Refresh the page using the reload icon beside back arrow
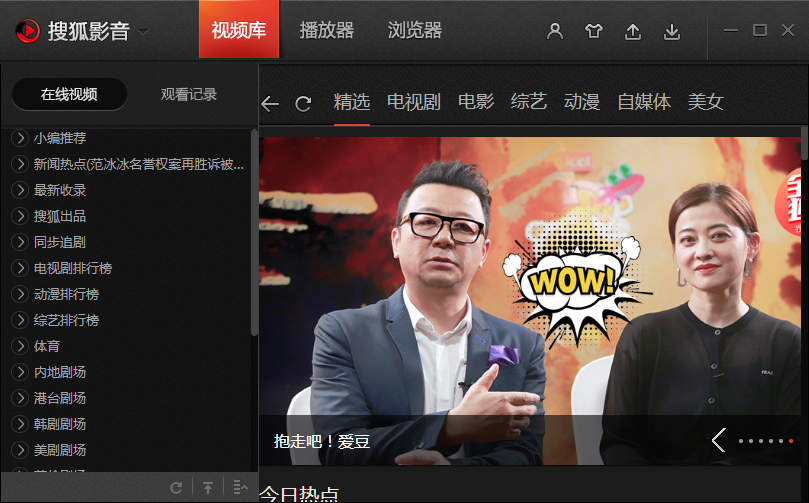 [303, 103]
